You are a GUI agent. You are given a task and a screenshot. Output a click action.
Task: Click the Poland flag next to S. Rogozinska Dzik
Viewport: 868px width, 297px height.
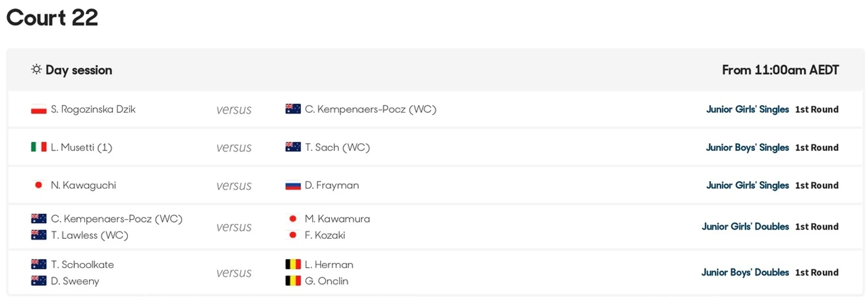click(39, 109)
